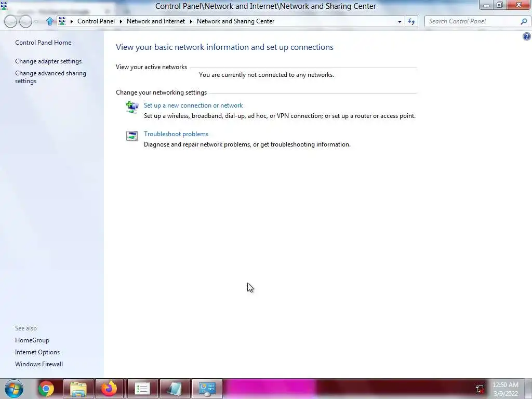Minimize the Network and Sharing Center window
The width and height of the screenshot is (532, 399).
(486, 5)
